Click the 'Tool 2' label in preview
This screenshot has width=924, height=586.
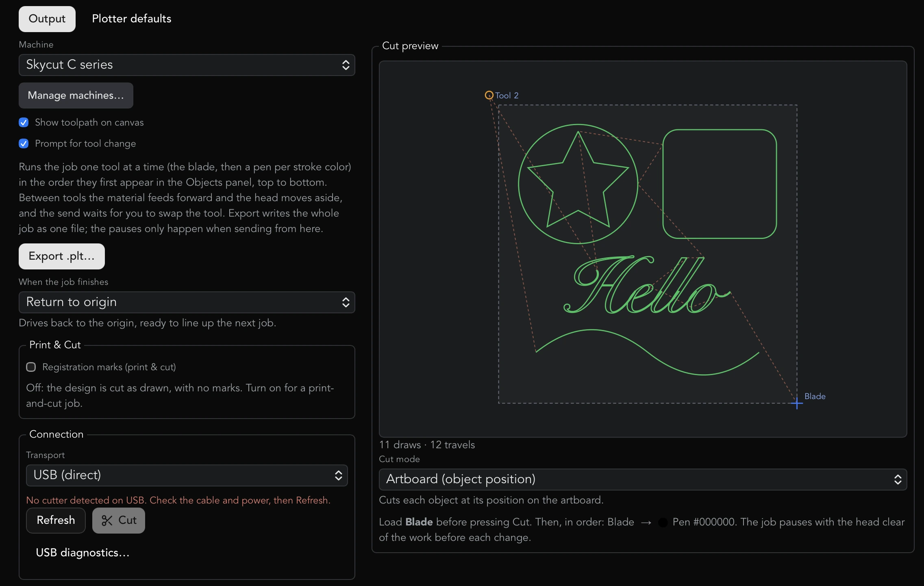507,95
